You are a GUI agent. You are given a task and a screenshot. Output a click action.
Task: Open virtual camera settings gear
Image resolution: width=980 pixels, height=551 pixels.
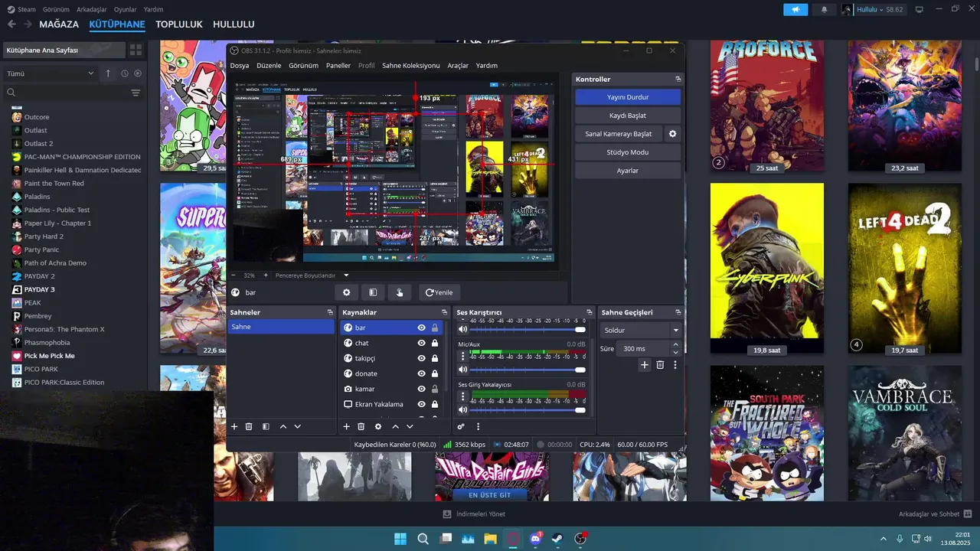pos(672,134)
